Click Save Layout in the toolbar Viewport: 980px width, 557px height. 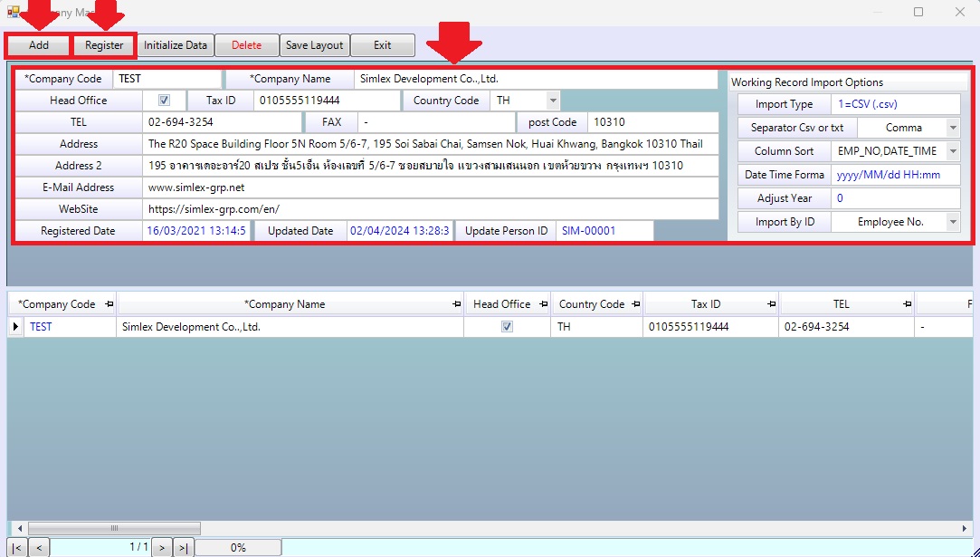[x=314, y=45]
